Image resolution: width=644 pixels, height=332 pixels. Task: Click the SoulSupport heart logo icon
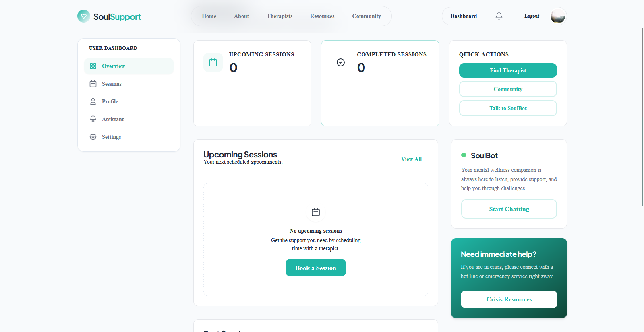tap(84, 16)
